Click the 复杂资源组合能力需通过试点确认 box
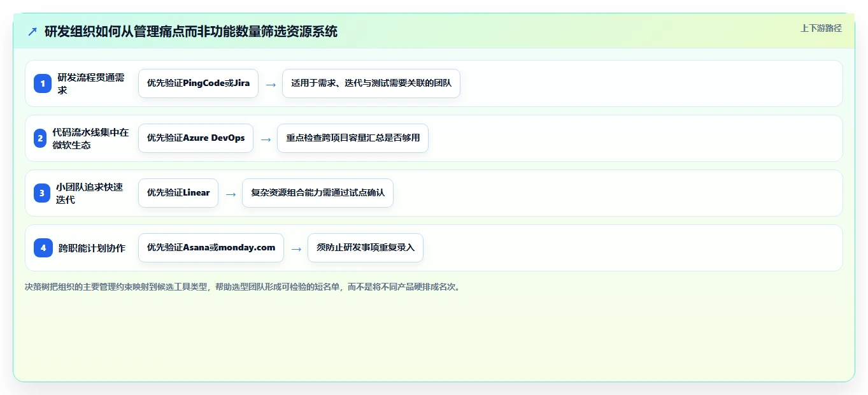 tap(318, 193)
